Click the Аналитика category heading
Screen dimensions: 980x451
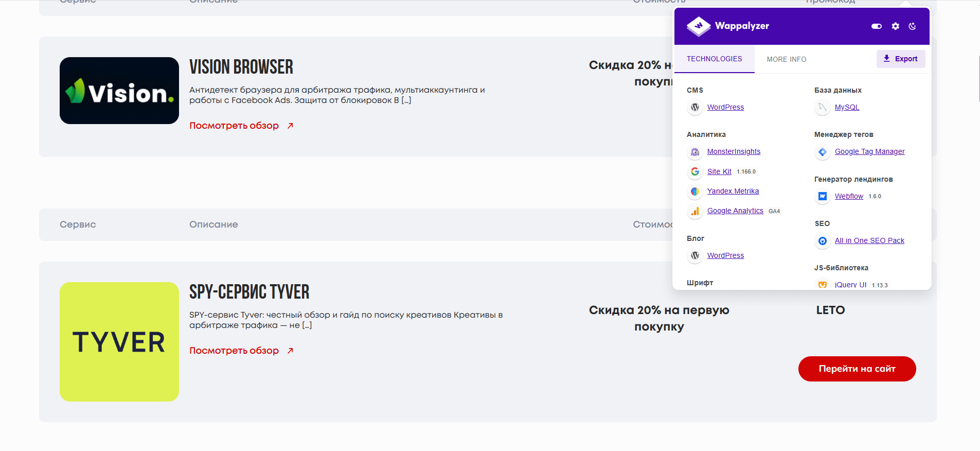coord(706,134)
